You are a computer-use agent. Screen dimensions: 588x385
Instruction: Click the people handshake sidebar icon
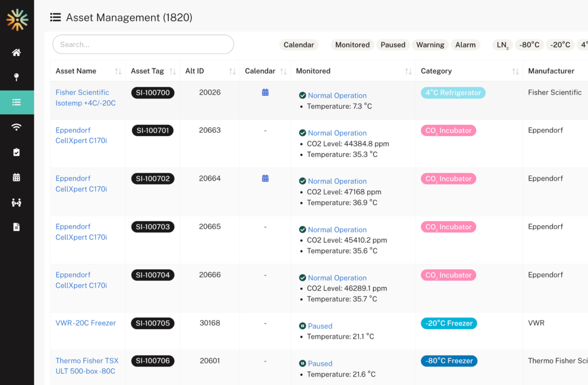(x=16, y=202)
